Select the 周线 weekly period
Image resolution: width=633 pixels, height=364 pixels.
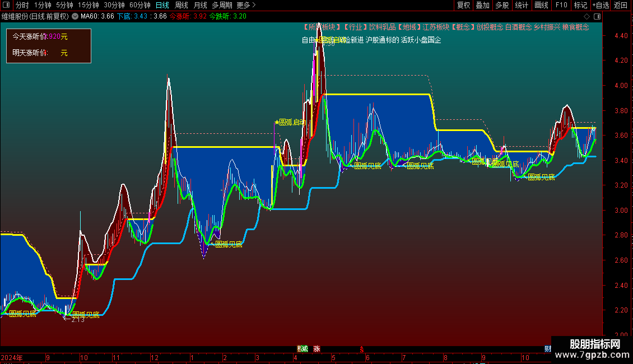click(x=181, y=5)
